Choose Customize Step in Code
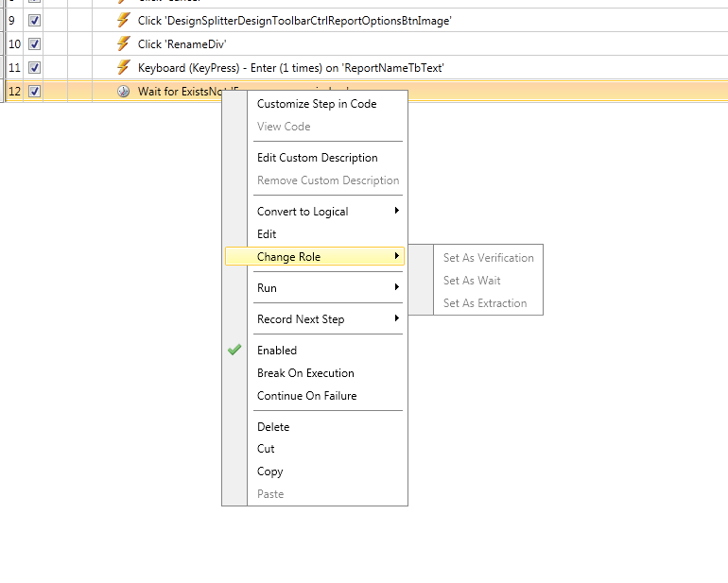This screenshot has height=583, width=728. [317, 104]
